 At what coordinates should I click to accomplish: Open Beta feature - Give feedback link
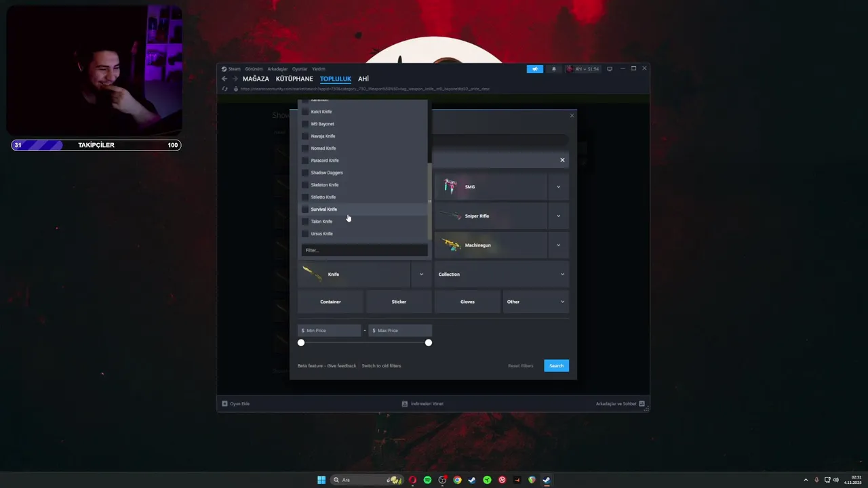tap(327, 366)
